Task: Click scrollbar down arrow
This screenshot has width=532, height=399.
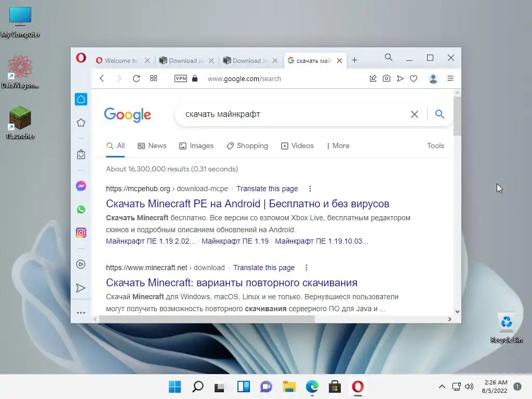Action: click(x=457, y=312)
